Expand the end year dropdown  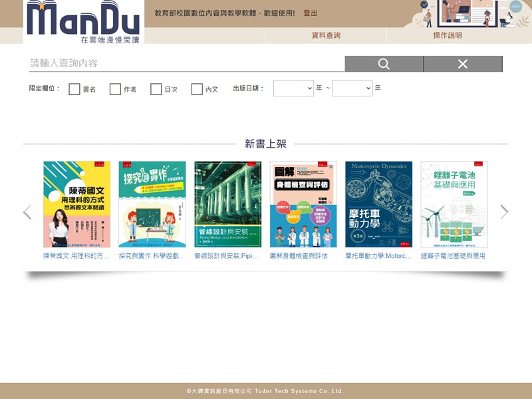click(x=352, y=88)
